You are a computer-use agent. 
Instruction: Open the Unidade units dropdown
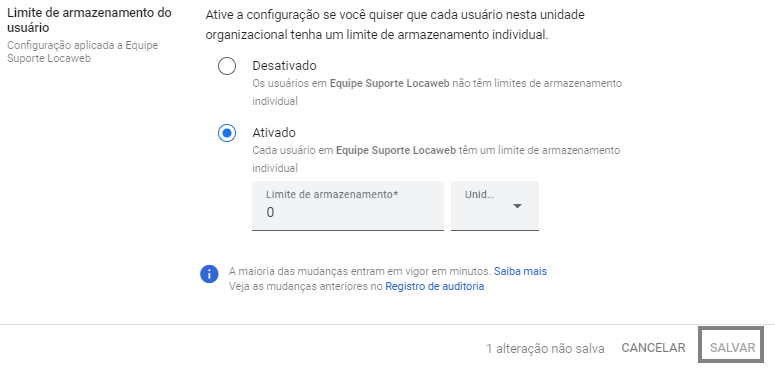tap(495, 206)
